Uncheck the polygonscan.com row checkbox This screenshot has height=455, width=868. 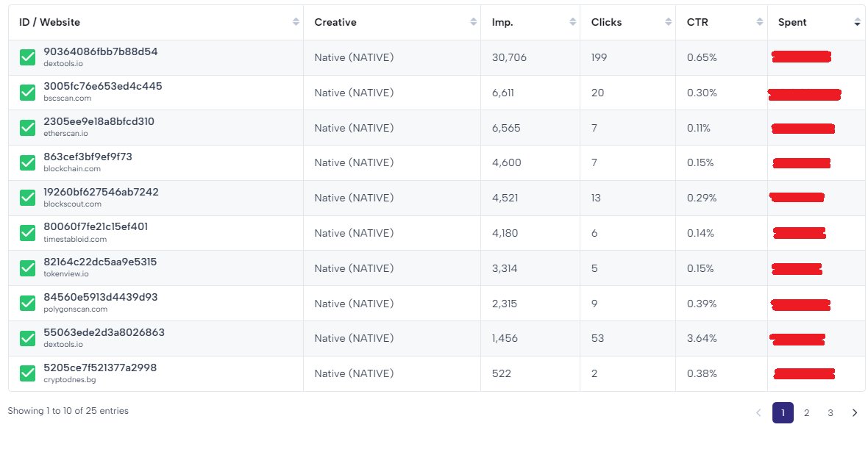click(x=28, y=303)
